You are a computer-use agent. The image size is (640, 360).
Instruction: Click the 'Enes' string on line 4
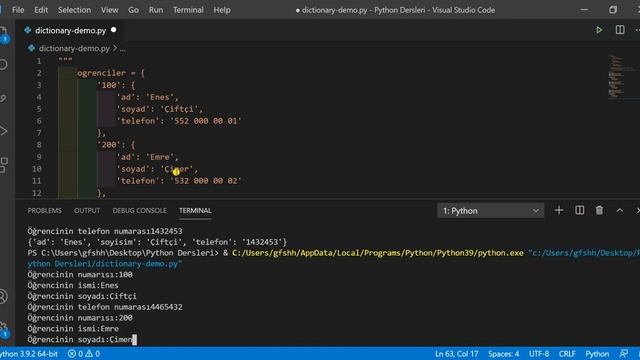(160, 97)
